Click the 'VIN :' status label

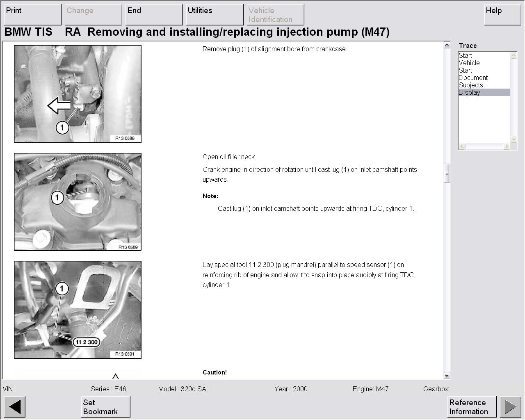9,389
